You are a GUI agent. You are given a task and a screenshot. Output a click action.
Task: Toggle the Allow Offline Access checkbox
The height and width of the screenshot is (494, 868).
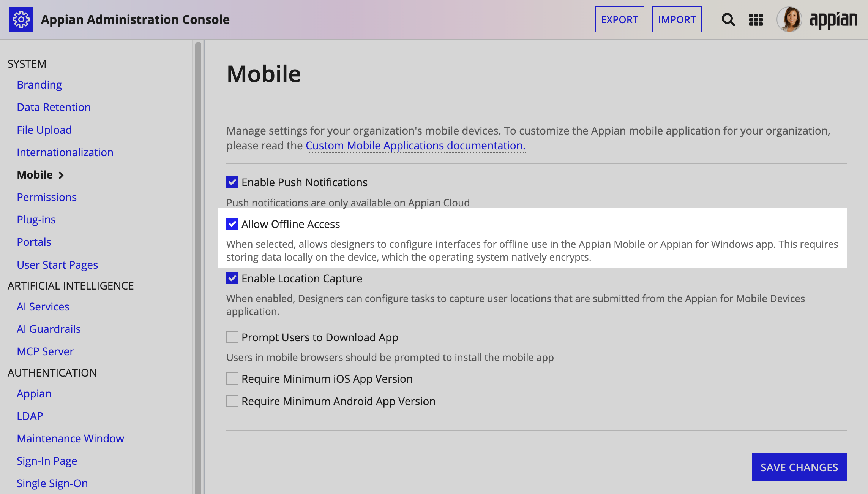232,224
